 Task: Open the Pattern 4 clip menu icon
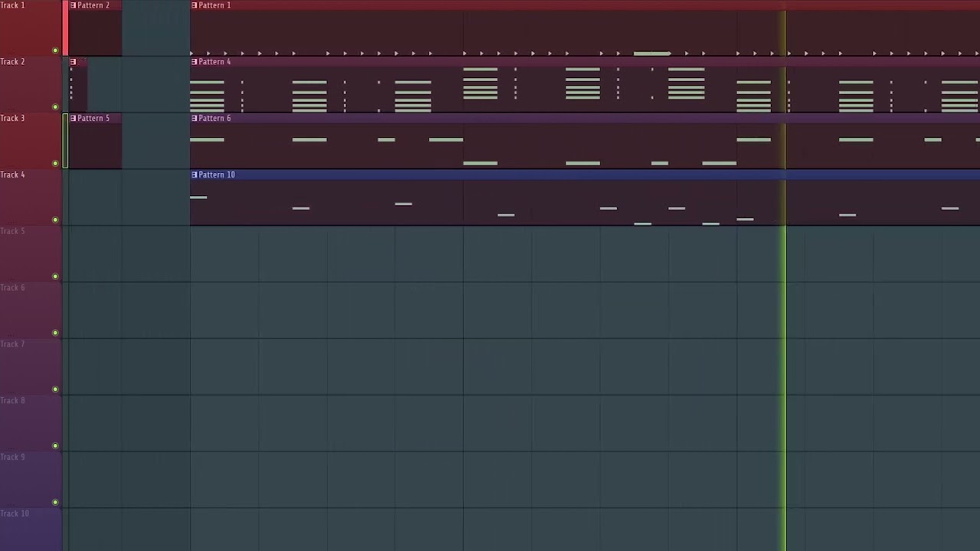pos(194,62)
